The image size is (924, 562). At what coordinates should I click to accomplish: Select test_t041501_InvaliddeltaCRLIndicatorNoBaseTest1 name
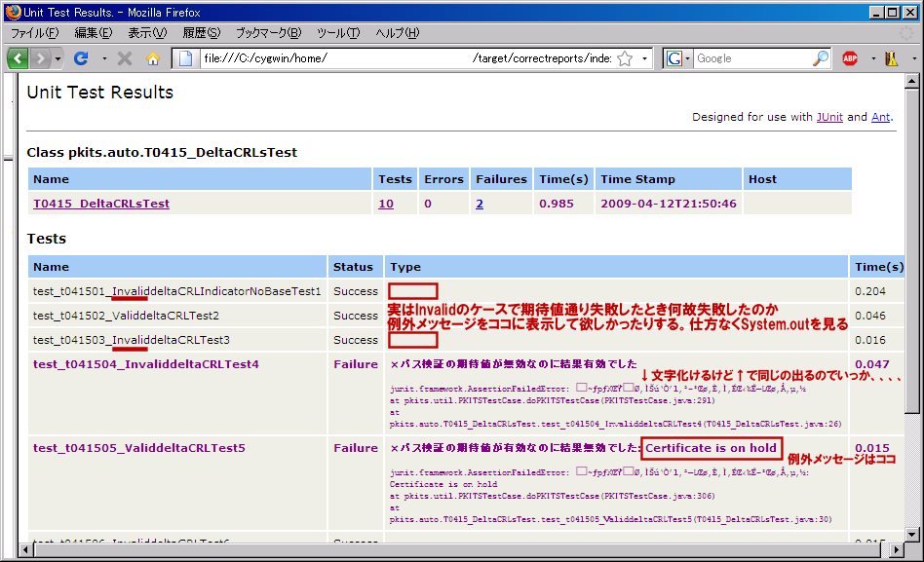pyautogui.click(x=176, y=291)
